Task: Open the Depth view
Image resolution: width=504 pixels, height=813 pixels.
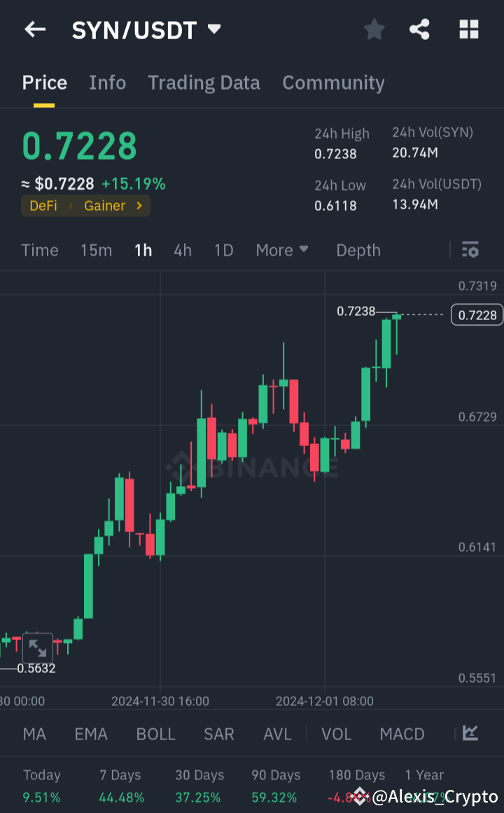Action: (358, 250)
